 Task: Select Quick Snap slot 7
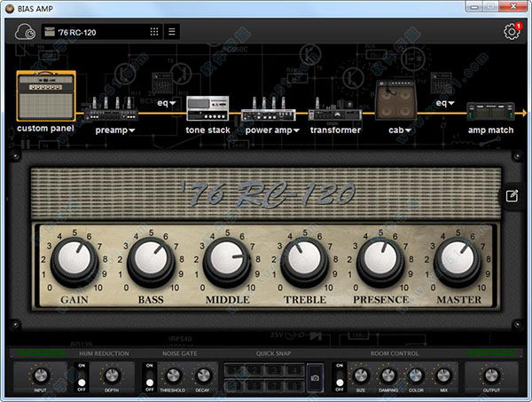coord(275,385)
